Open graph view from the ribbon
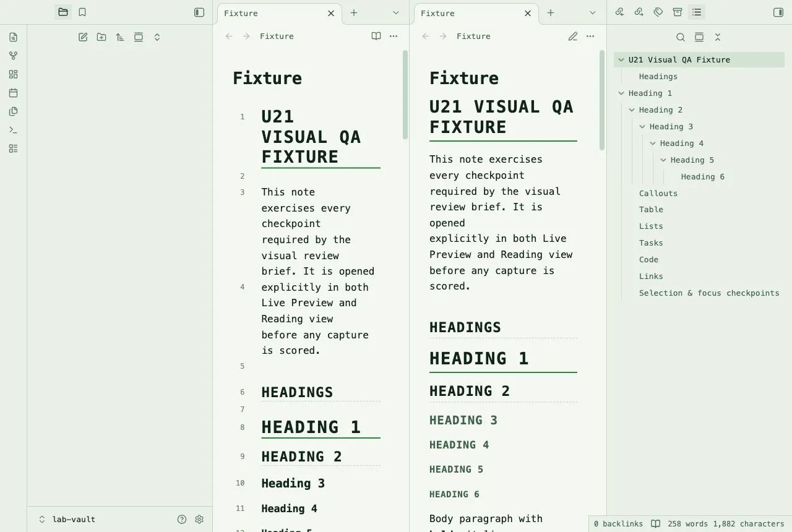This screenshot has width=792, height=532. [14, 56]
